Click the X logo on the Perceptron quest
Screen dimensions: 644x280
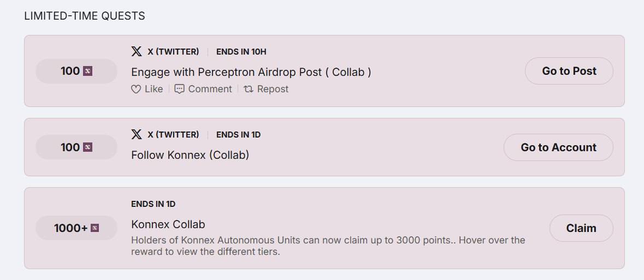[137, 52]
